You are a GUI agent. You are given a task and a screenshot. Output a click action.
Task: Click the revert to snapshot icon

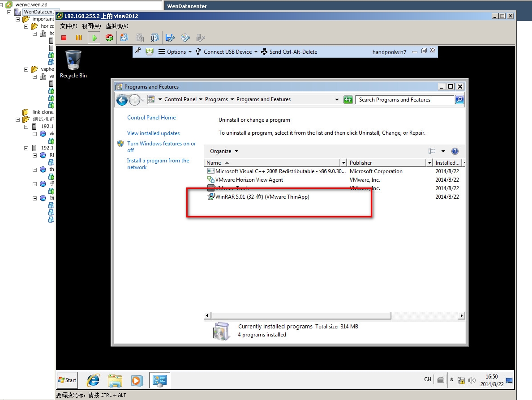[140, 38]
